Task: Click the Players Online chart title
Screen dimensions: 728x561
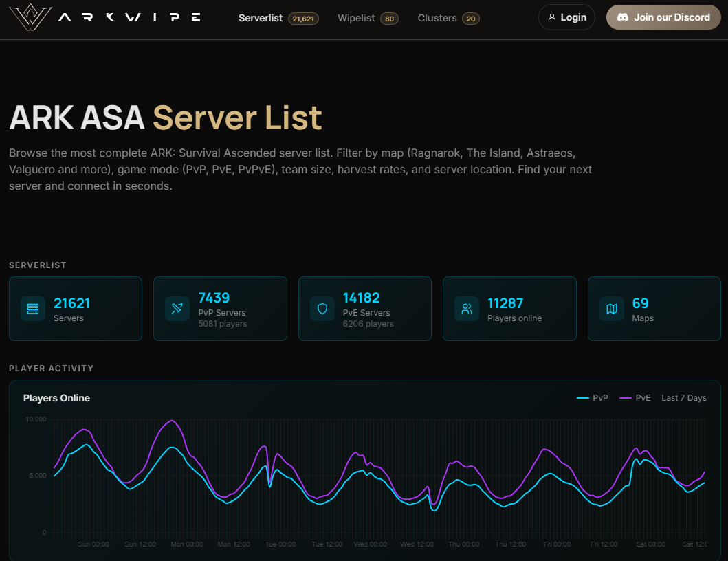Action: [56, 398]
